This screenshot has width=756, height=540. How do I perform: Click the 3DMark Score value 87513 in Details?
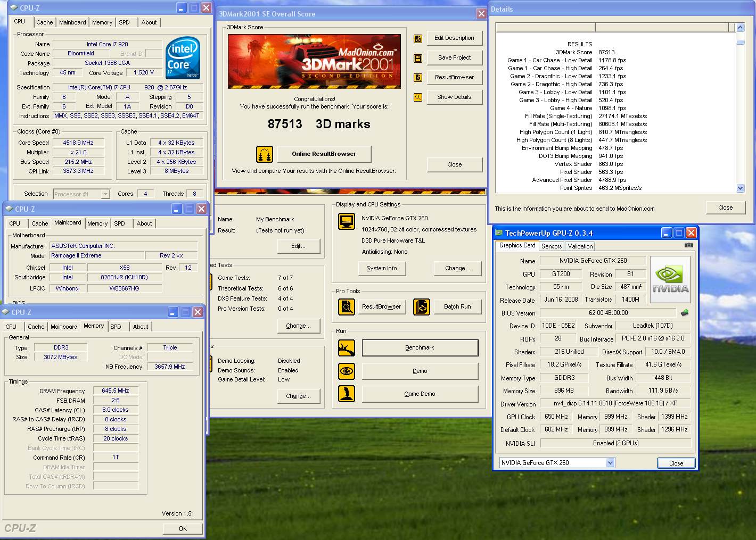click(x=606, y=53)
